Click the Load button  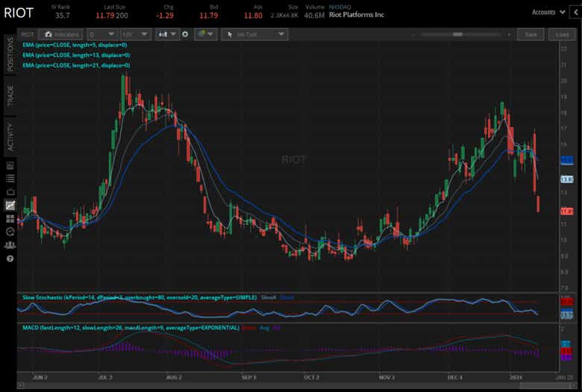(562, 34)
